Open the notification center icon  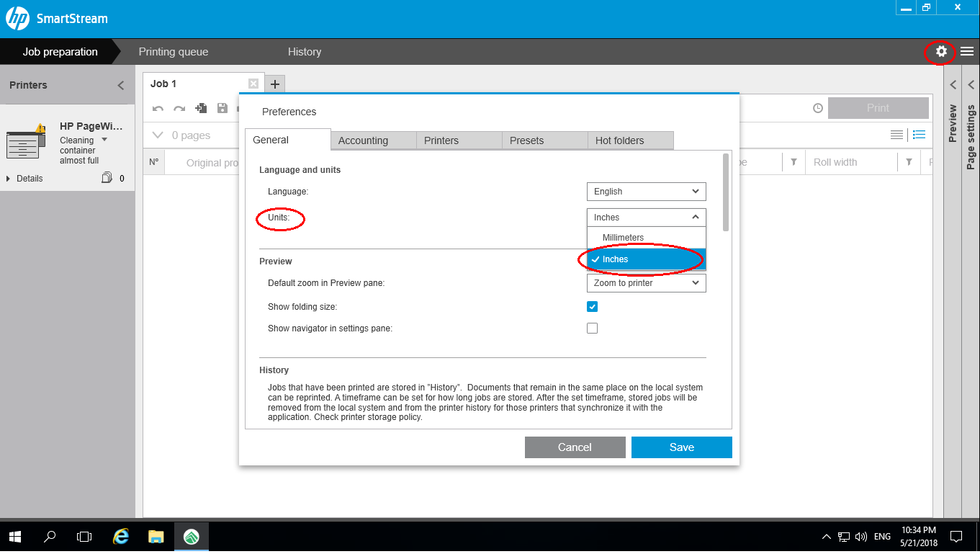[956, 537]
